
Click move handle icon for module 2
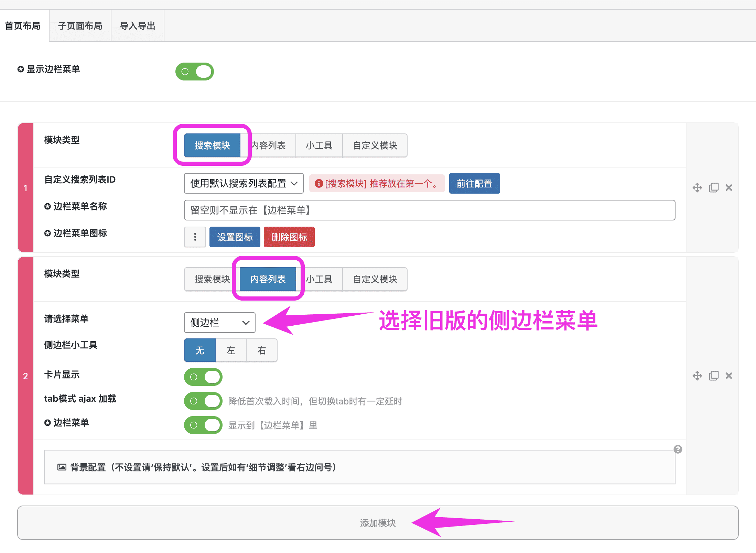pos(697,376)
